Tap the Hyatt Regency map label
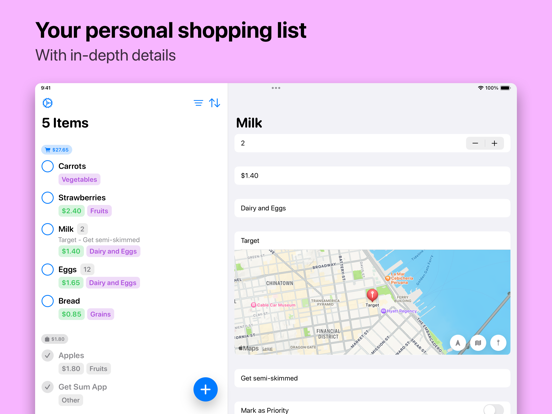 [x=399, y=311]
